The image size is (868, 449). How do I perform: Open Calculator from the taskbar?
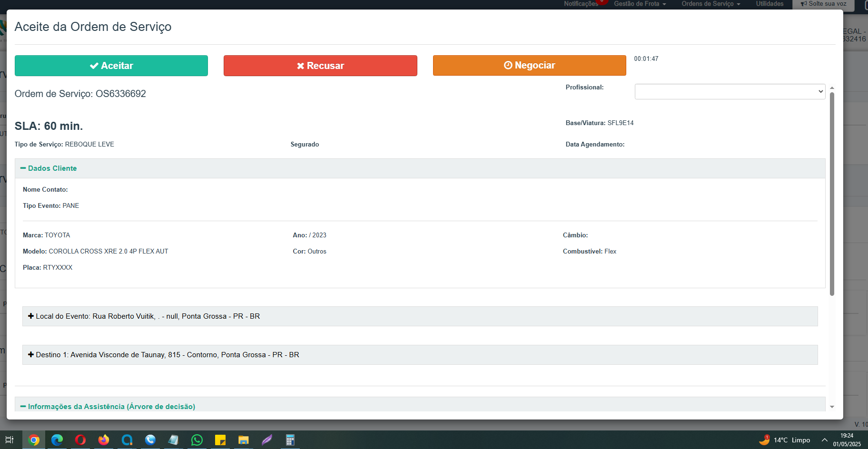290,440
